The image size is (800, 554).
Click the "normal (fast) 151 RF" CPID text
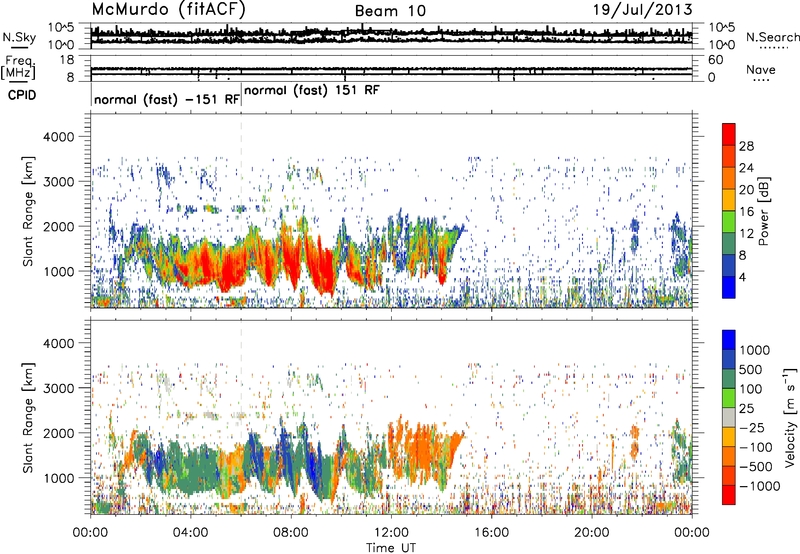pyautogui.click(x=312, y=91)
